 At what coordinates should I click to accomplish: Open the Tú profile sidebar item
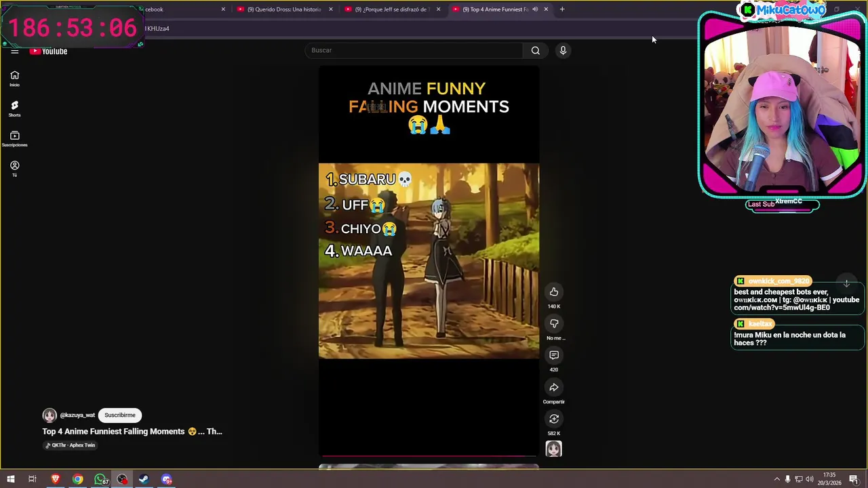click(14, 169)
